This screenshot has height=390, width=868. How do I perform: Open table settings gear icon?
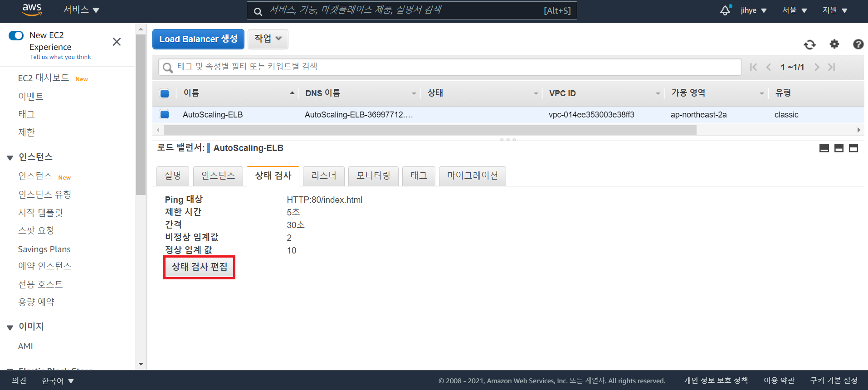pyautogui.click(x=834, y=44)
